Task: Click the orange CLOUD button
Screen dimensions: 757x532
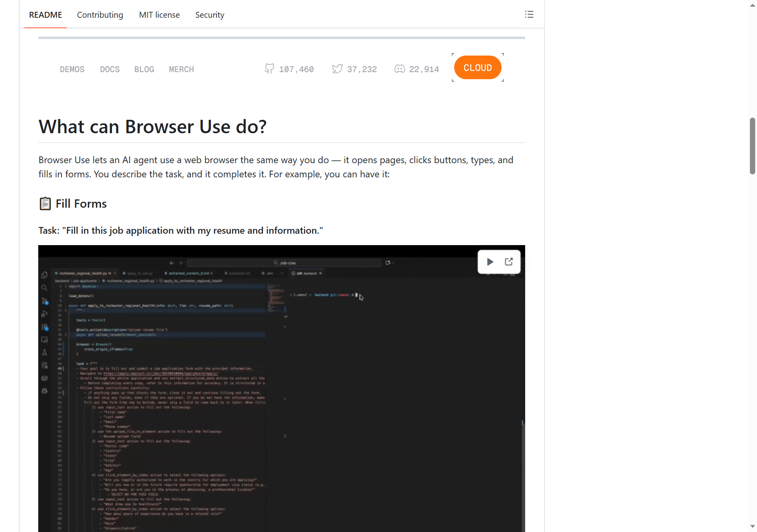Action: tap(478, 67)
